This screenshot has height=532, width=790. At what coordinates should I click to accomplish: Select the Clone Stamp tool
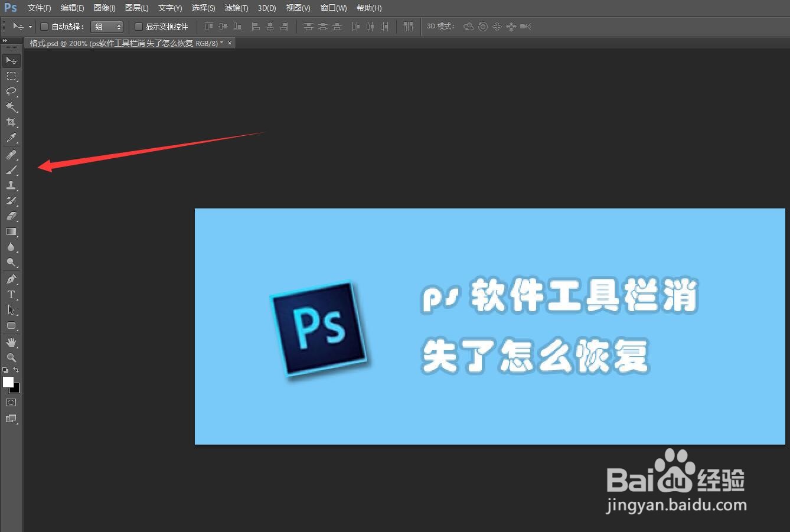(12, 185)
